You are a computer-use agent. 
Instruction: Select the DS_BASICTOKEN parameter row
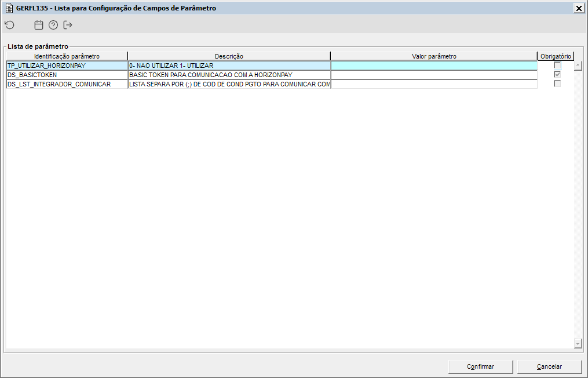tap(65, 75)
